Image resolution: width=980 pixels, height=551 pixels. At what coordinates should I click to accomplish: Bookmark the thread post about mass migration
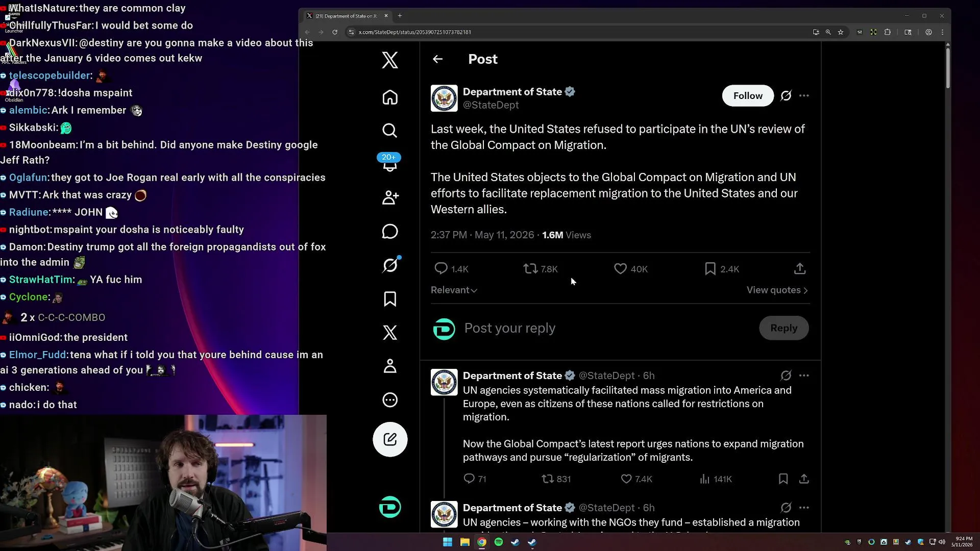(783, 479)
